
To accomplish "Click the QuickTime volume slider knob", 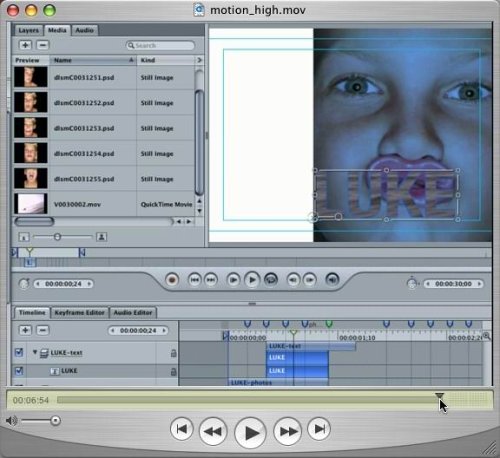I will point(55,420).
